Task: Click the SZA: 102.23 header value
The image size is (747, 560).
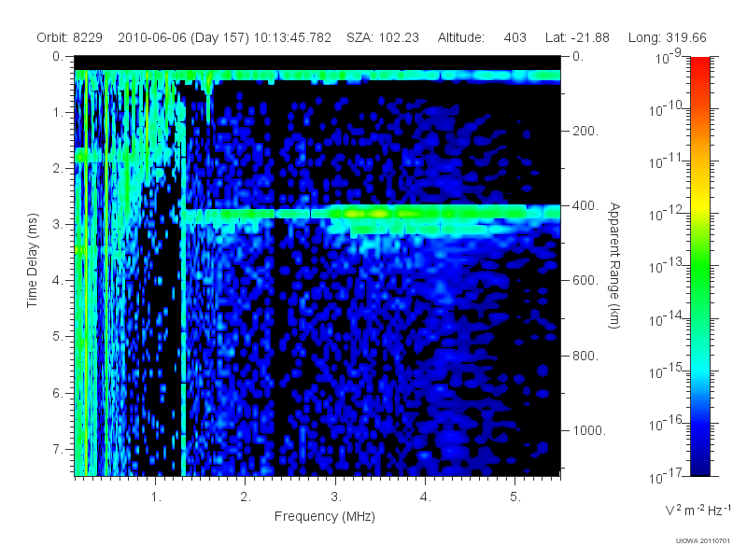Action: [383, 37]
